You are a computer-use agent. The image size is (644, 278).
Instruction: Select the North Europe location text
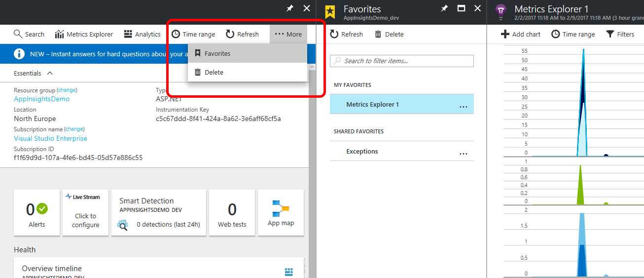(35, 119)
